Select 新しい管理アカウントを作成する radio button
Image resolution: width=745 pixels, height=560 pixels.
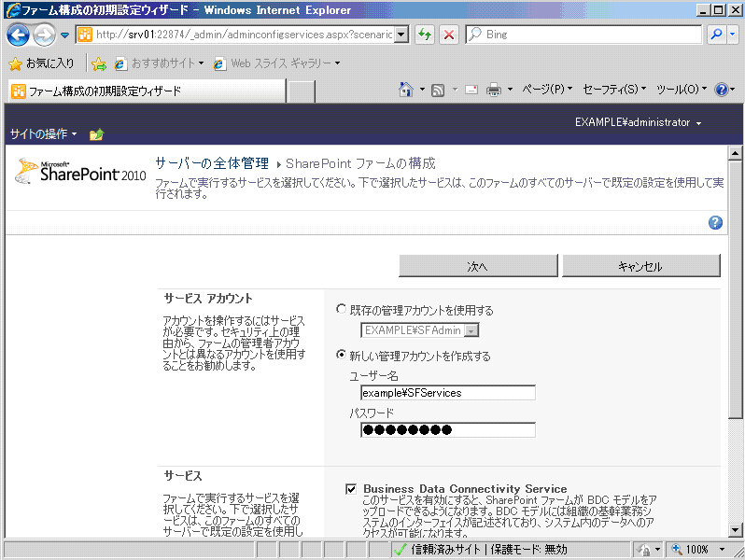click(x=341, y=355)
